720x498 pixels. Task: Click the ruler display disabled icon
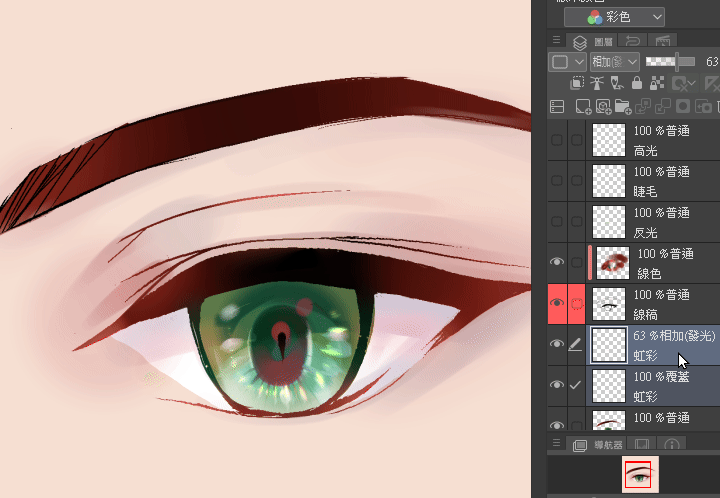(x=711, y=84)
